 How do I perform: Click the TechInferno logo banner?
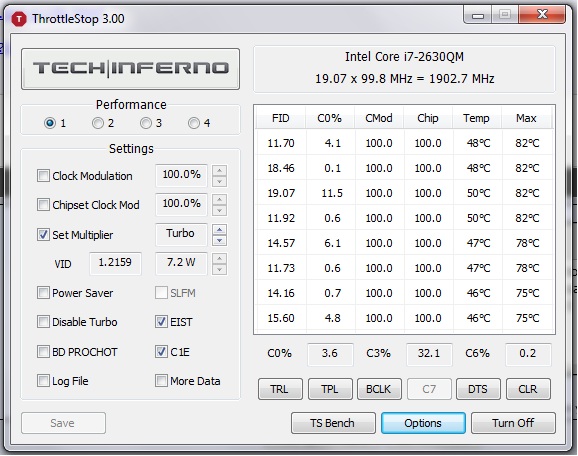pos(130,69)
